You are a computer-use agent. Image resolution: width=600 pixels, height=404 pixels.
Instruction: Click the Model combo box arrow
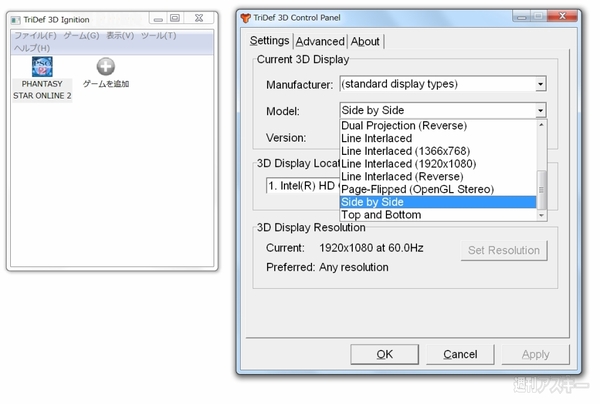(x=540, y=111)
